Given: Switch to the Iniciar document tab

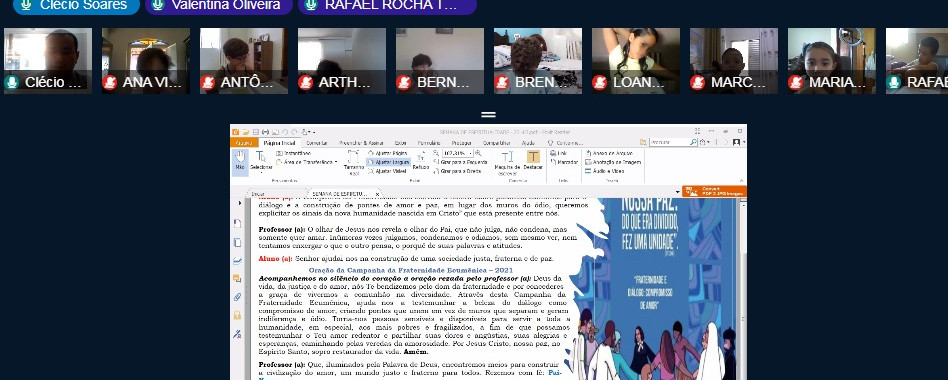Looking at the screenshot, I should tap(258, 193).
